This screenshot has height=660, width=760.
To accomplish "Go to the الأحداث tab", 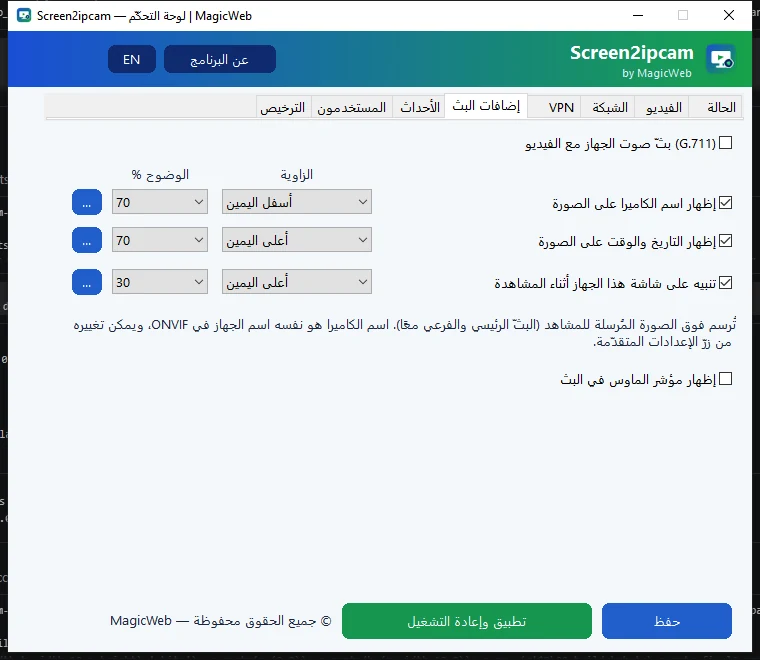I will (x=420, y=107).
